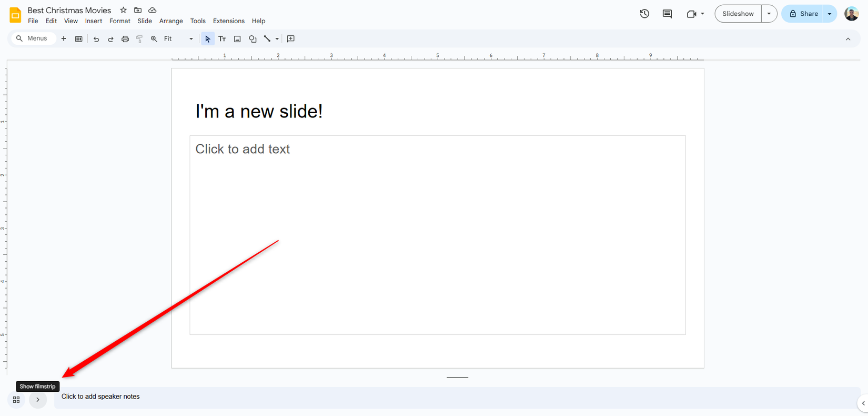
Task: Star the Best Christmas Movies presentation
Action: click(123, 10)
